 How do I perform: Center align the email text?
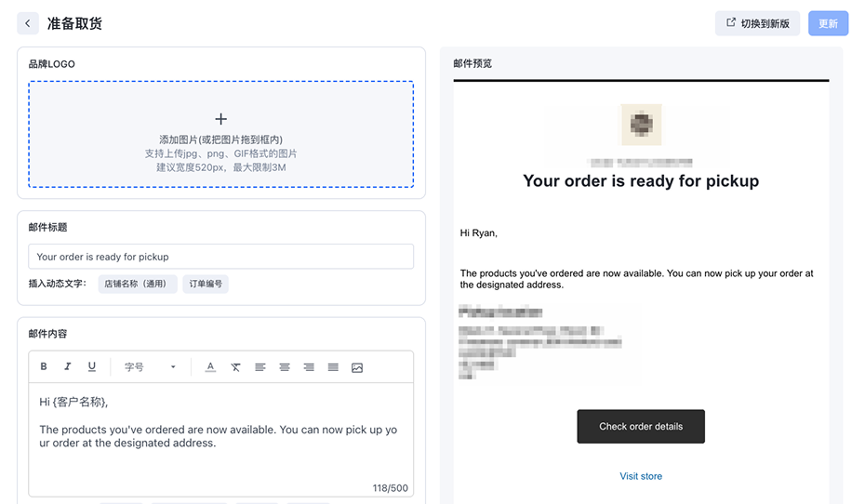(285, 367)
